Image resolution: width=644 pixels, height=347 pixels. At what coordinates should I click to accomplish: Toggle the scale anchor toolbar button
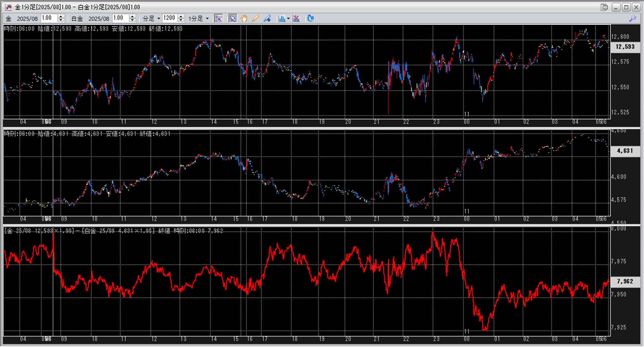pyautogui.click(x=219, y=19)
